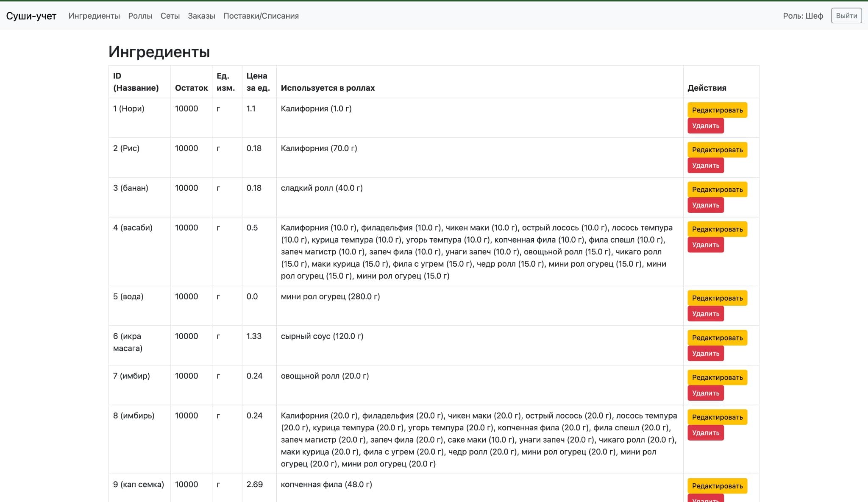Open the Ингредиенты page from navbar
Screen dimensions: 868x502
tap(95, 16)
